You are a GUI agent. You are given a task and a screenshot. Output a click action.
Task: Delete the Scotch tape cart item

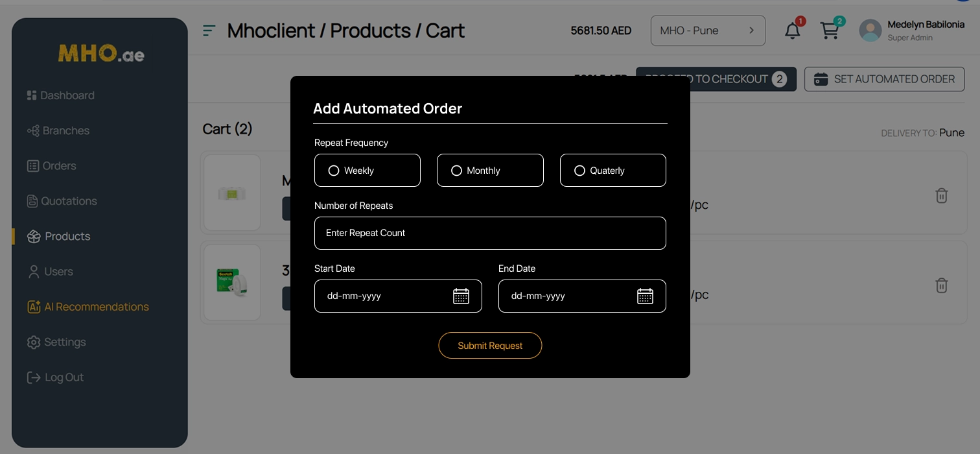coord(942,285)
